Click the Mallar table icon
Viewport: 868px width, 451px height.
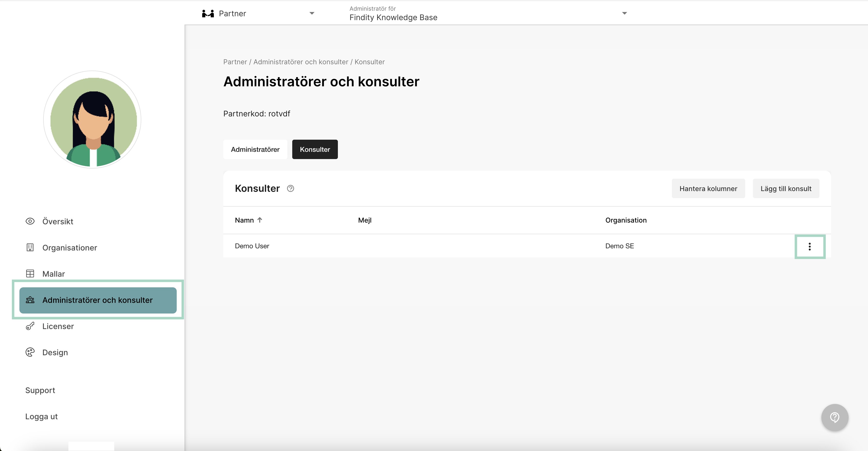click(30, 274)
